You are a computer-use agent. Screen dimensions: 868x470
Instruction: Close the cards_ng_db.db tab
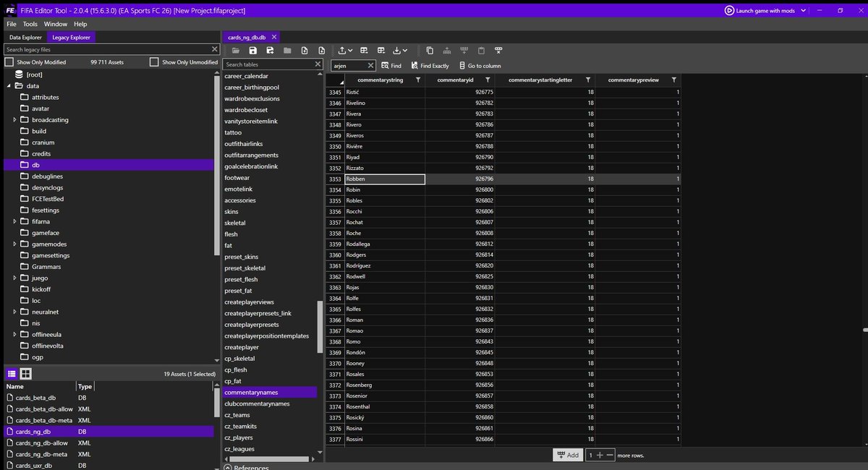(x=274, y=37)
